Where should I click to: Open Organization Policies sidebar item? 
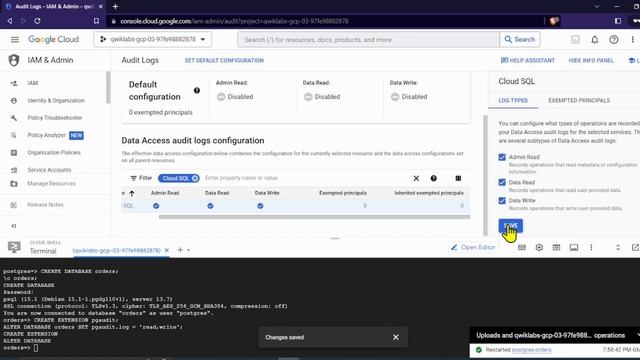(55, 153)
